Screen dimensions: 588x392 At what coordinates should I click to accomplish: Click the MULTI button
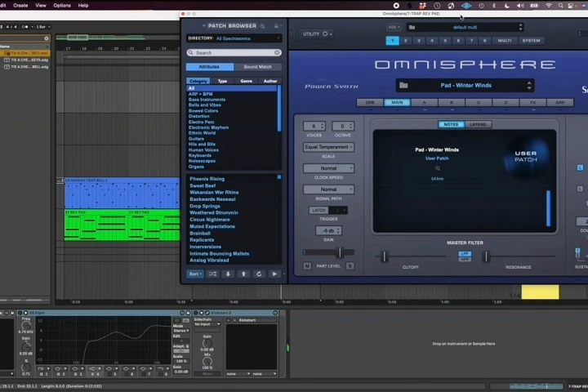[505, 41]
